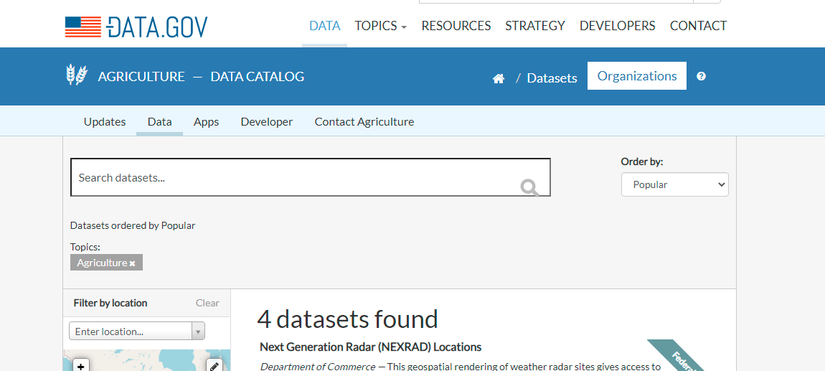825x371 pixels.
Task: Open the Contact Agriculture tab
Action: [364, 122]
